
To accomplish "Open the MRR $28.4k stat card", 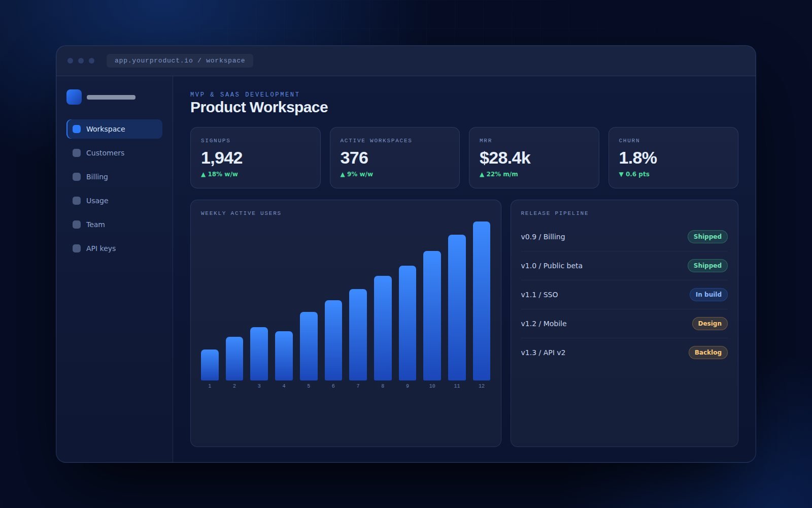I will (534, 157).
